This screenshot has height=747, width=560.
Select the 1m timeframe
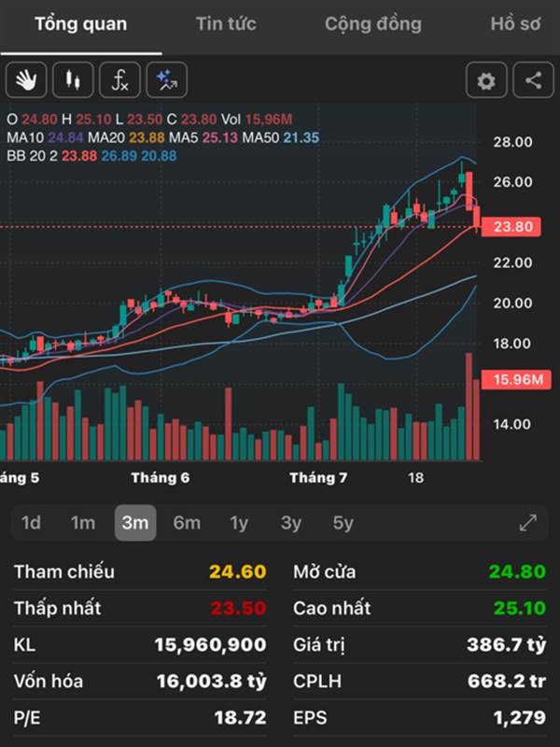tap(83, 523)
